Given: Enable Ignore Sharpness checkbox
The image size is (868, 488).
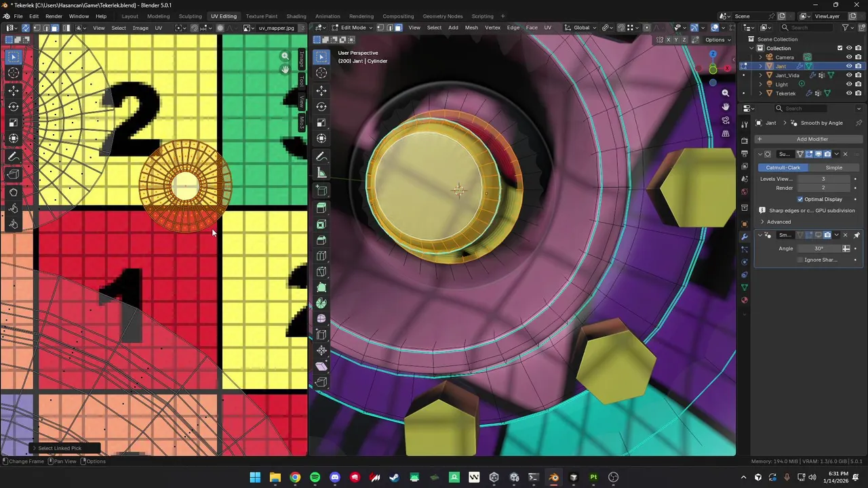Looking at the screenshot, I should click(x=800, y=260).
